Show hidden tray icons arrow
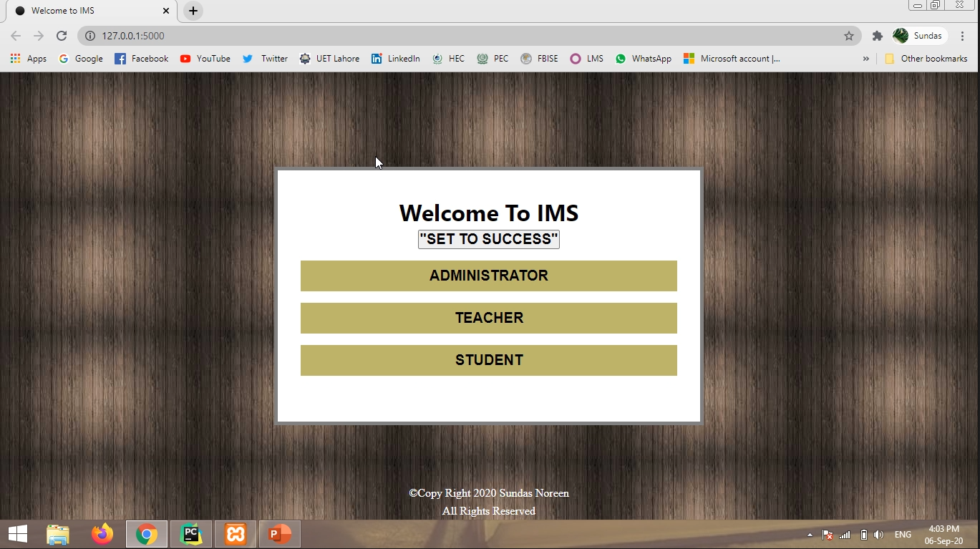 [x=810, y=535]
